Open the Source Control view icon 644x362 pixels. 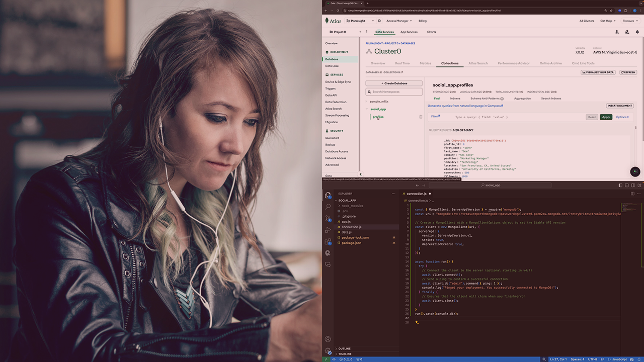coord(328,218)
